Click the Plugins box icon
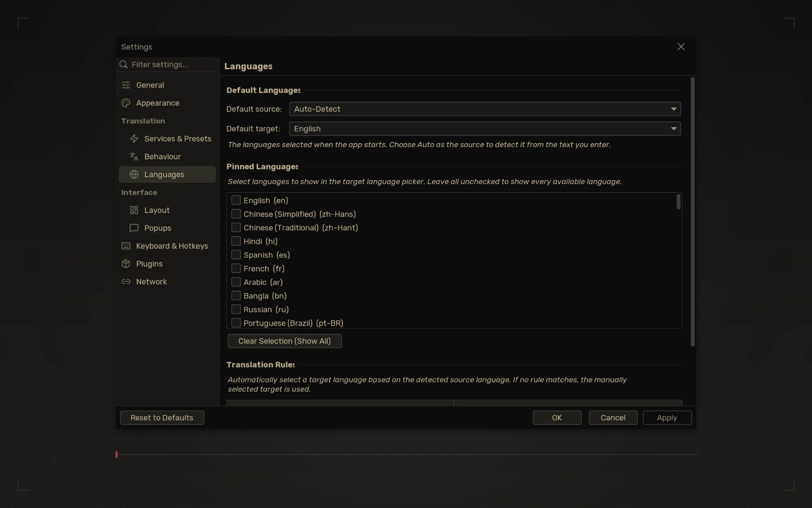 [x=126, y=264]
